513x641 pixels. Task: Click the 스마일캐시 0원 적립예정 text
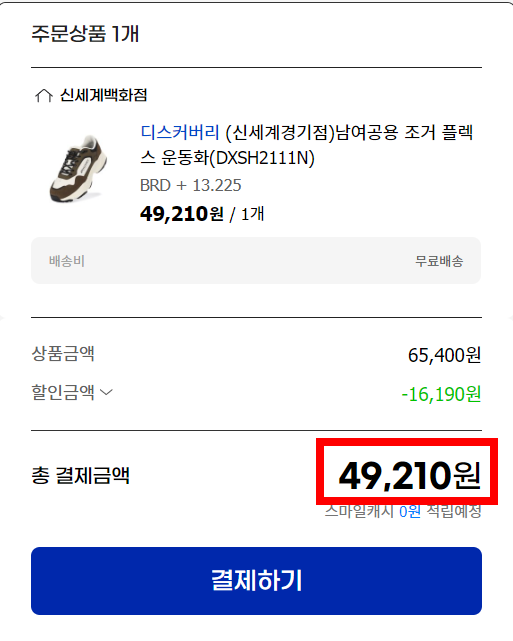click(403, 511)
